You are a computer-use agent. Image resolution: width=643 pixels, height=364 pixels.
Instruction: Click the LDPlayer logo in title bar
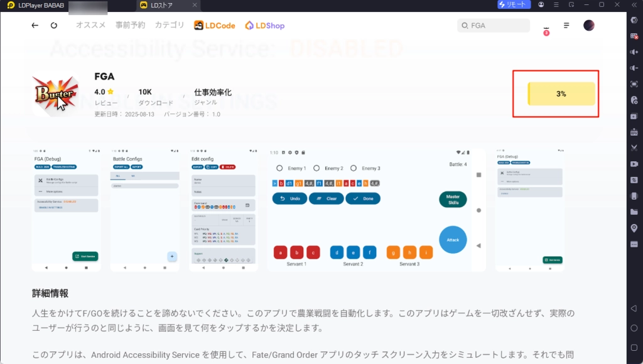[x=11, y=5]
